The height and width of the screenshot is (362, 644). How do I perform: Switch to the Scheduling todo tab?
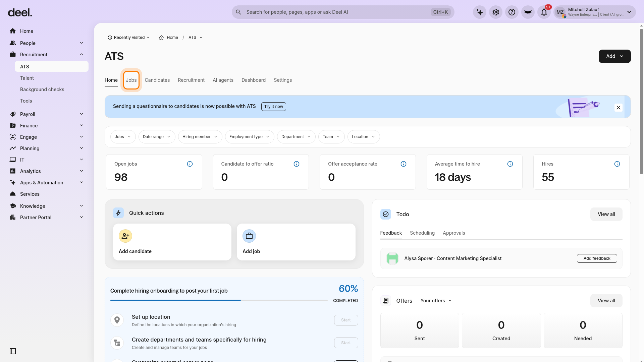(x=422, y=233)
